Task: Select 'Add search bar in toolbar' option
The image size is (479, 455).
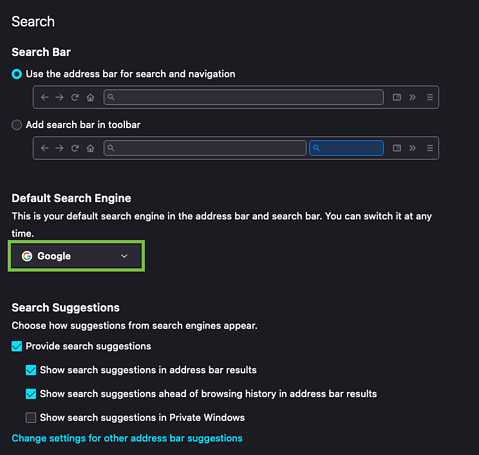Action: point(17,125)
